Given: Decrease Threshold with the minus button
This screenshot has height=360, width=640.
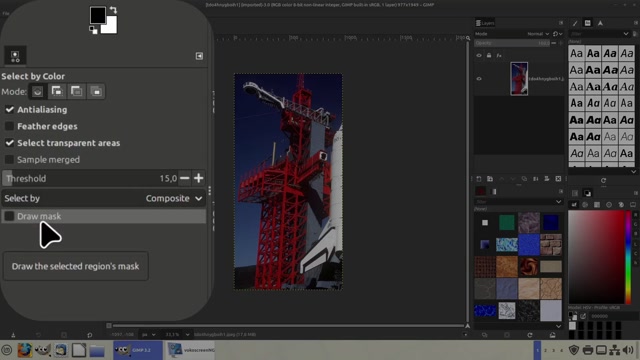Looking at the screenshot, I should coord(185,178).
